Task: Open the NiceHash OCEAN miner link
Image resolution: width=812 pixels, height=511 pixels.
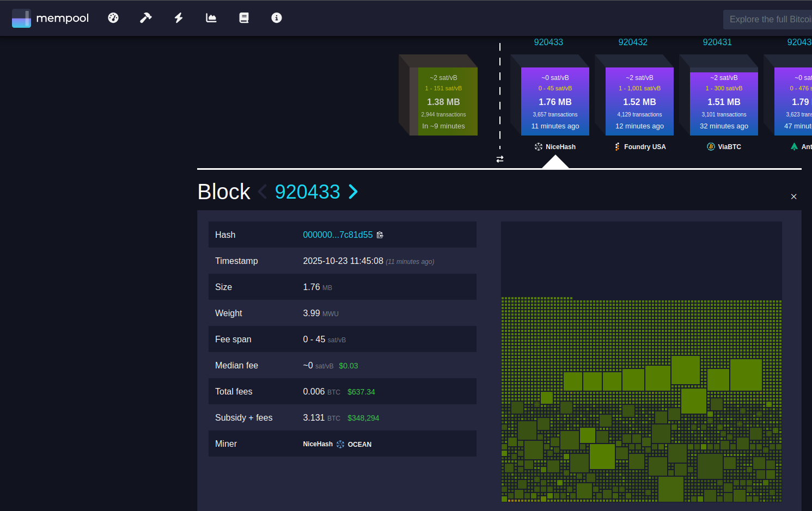Action: click(337, 444)
